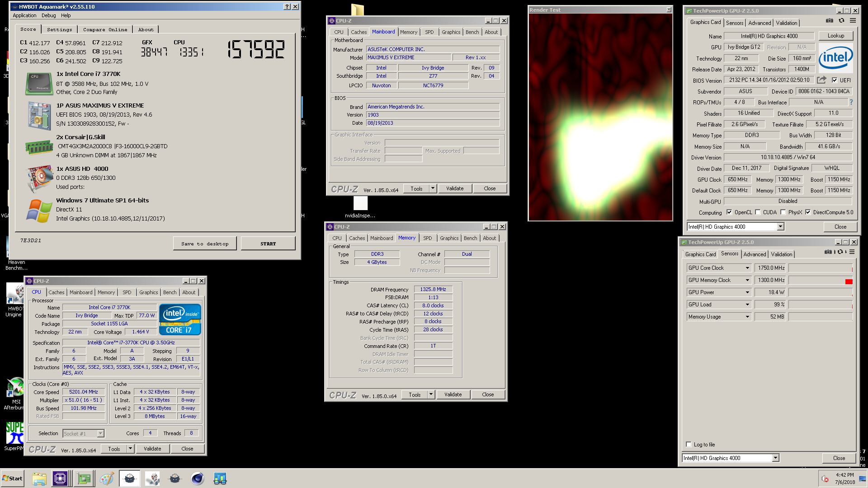Open the GPU Memory Clock sensor dropdown
The height and width of the screenshot is (488, 868).
747,280
